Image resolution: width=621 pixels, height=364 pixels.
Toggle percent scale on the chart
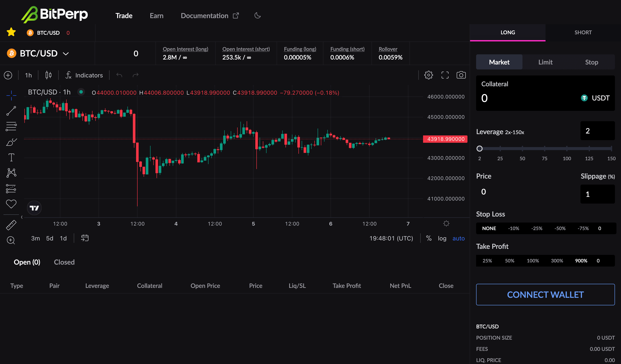click(429, 238)
